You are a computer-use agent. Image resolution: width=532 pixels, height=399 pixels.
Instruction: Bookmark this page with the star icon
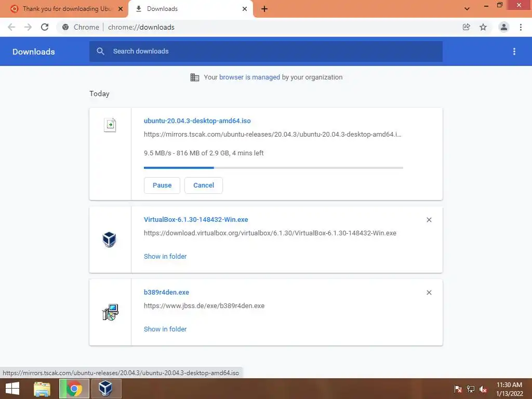point(483,27)
